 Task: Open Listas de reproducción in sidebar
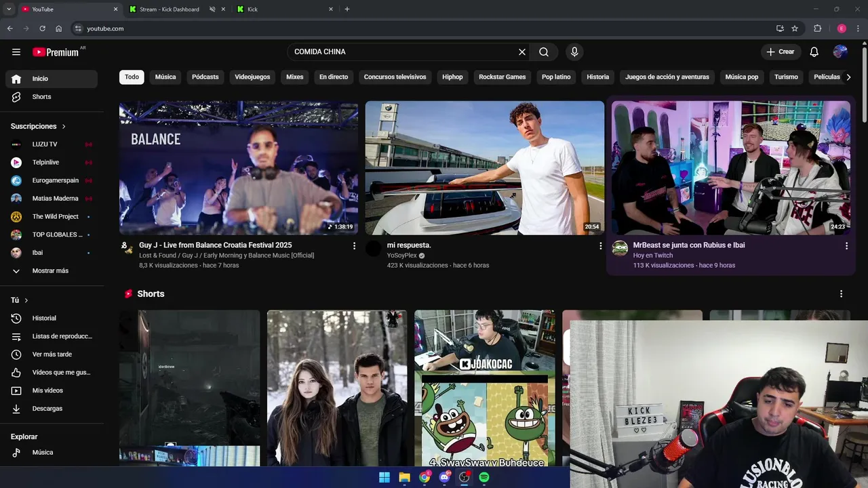click(x=52, y=336)
